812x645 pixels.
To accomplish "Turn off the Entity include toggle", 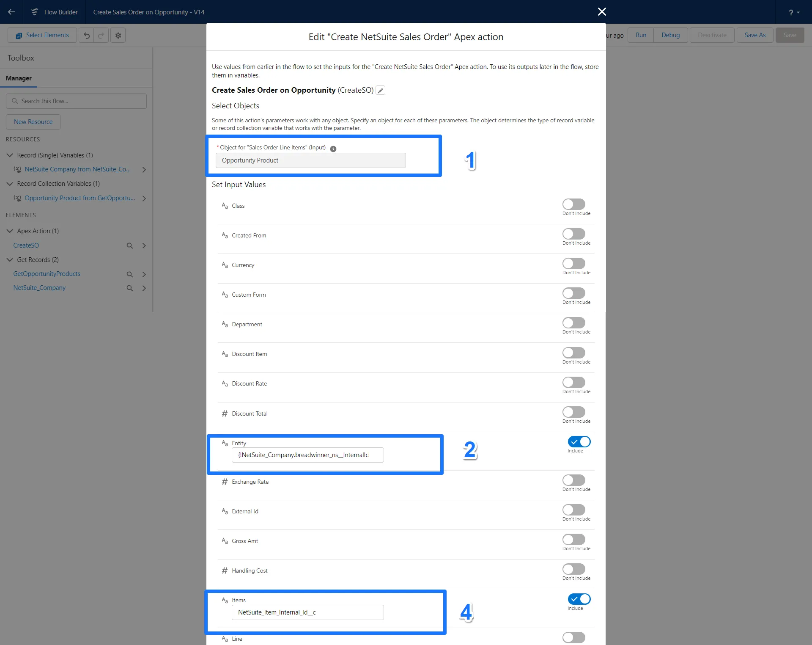I will coord(579,442).
